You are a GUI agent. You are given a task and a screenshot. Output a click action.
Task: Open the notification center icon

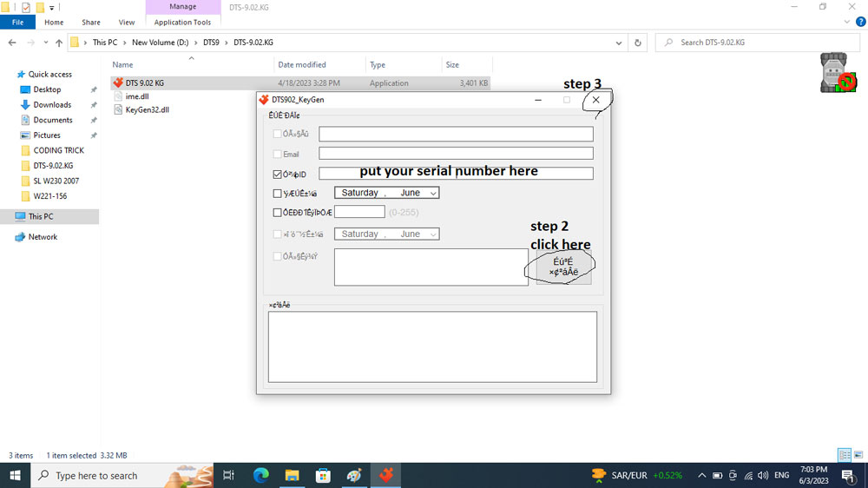tap(847, 475)
